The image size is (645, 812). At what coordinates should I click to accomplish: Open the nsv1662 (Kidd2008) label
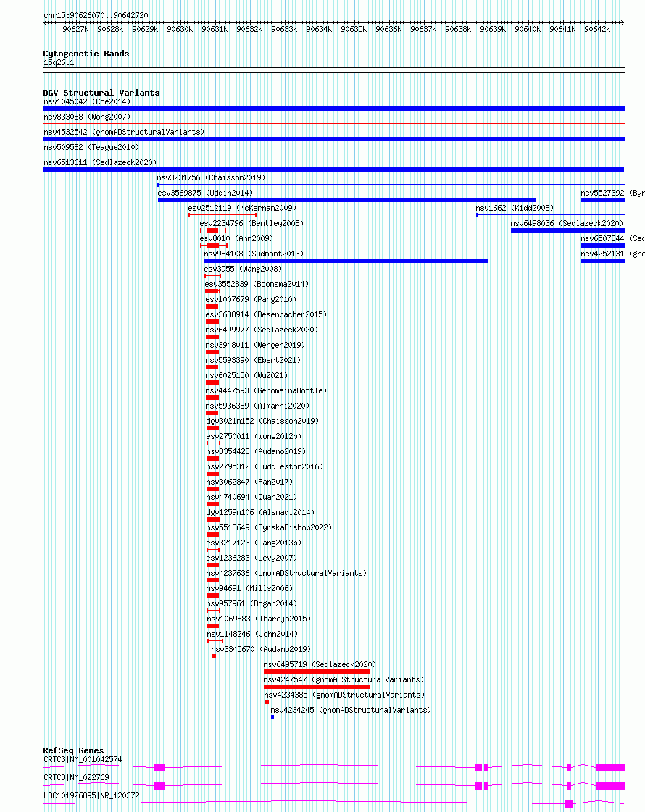515,208
